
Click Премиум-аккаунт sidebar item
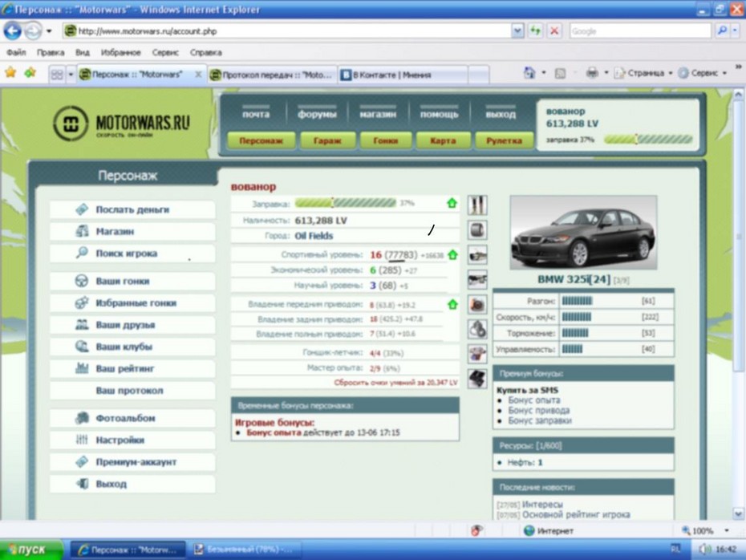tap(132, 462)
